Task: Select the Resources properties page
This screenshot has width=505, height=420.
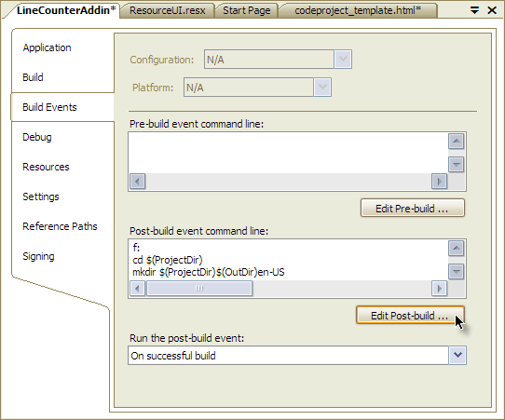Action: (x=46, y=167)
